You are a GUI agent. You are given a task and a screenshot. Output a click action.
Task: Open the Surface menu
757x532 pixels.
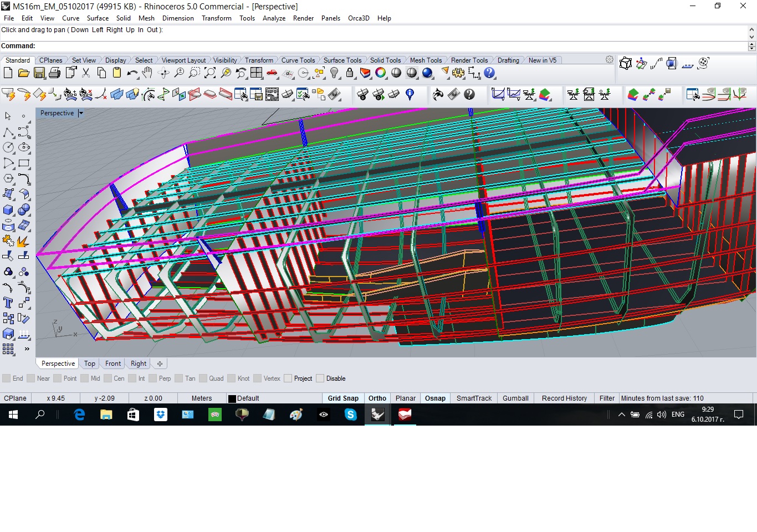pos(98,18)
